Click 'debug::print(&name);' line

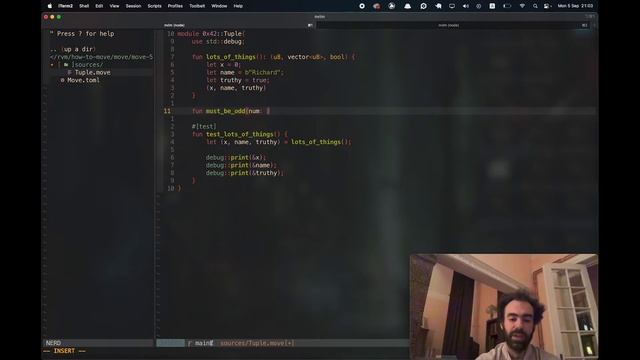click(242, 165)
